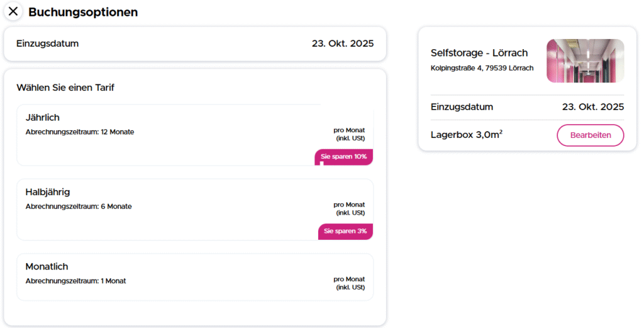Click the 'Sie sparen 3%' badge

click(x=345, y=231)
